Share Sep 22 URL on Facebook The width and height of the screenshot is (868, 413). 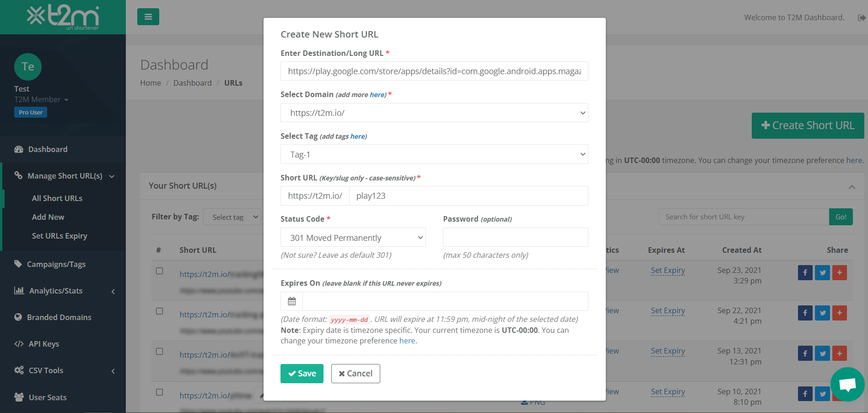coord(805,313)
